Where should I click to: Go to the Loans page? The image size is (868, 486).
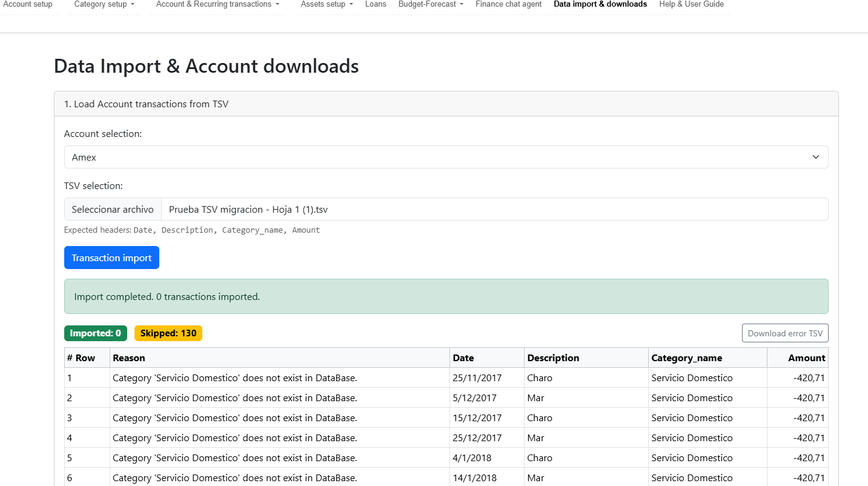click(x=376, y=4)
